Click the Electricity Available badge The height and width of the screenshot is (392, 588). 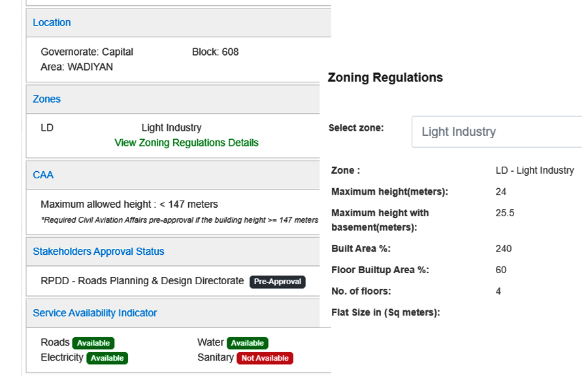coord(107,358)
